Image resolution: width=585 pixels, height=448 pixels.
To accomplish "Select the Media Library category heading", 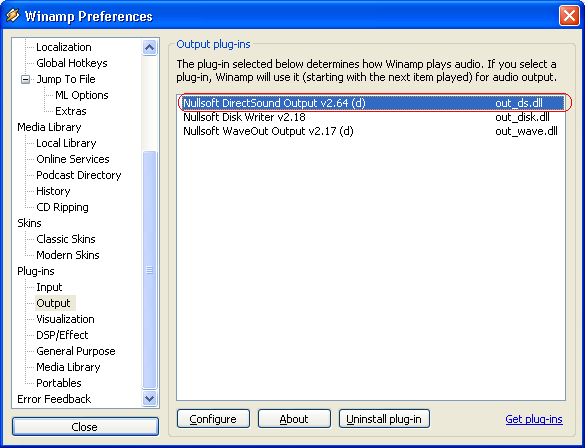I will pos(49,127).
